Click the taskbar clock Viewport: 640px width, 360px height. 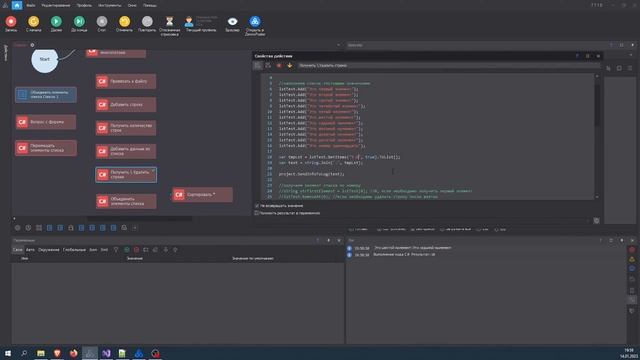(x=629, y=353)
